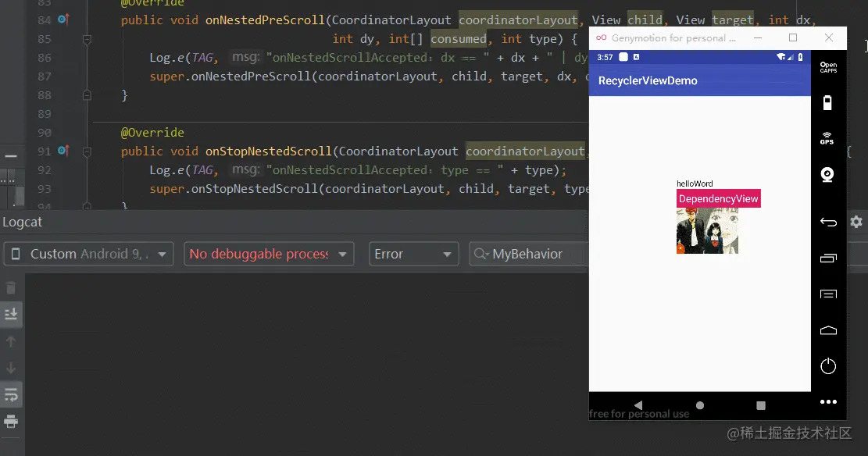Click the Genymotion recent apps sidebar icon

828,258
